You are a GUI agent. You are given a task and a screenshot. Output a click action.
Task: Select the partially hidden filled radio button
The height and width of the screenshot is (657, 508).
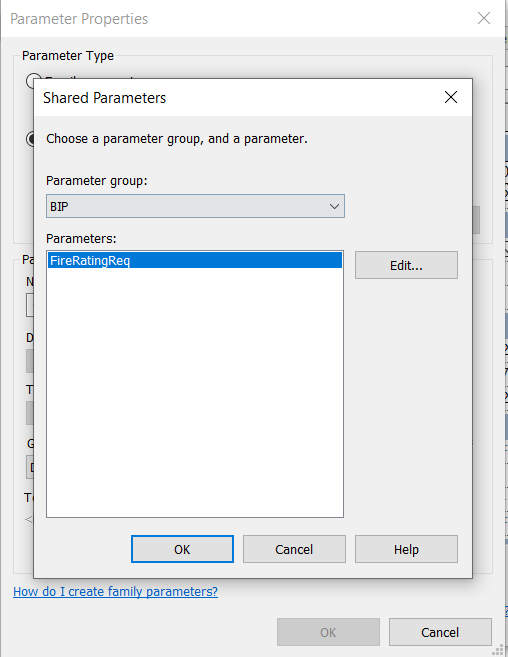point(30,139)
